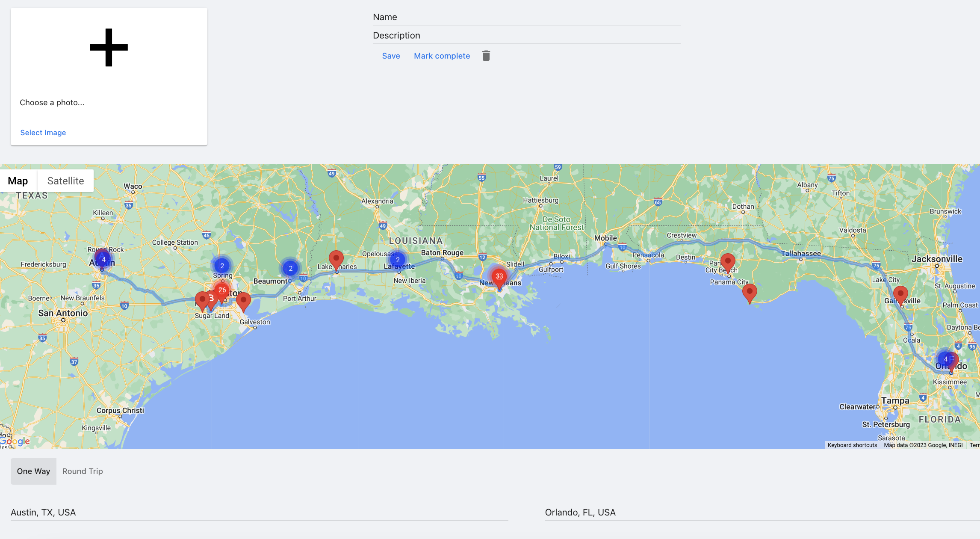Viewport: 980px width, 539px height.
Task: Focus the Name input field
Action: point(526,17)
